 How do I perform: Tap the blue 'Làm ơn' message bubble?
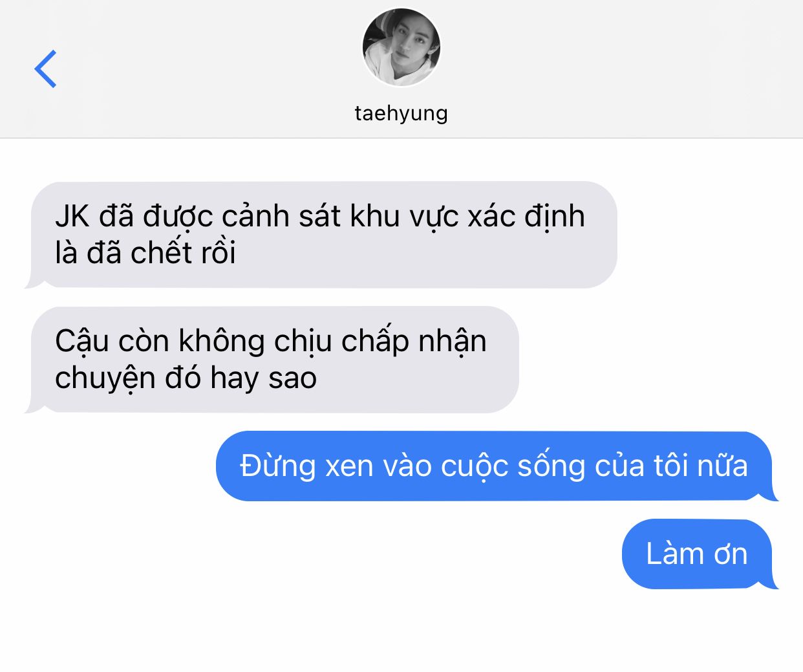(x=700, y=554)
